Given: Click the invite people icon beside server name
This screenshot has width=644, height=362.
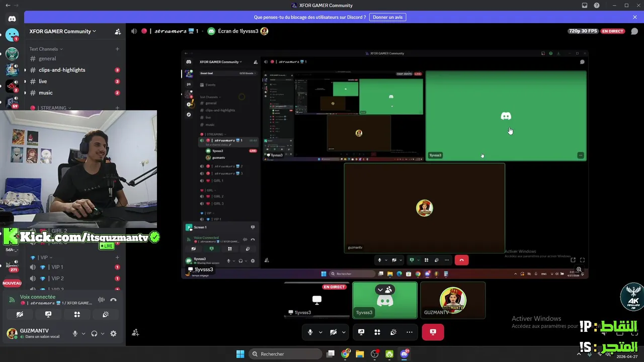Looking at the screenshot, I should click(x=118, y=31).
